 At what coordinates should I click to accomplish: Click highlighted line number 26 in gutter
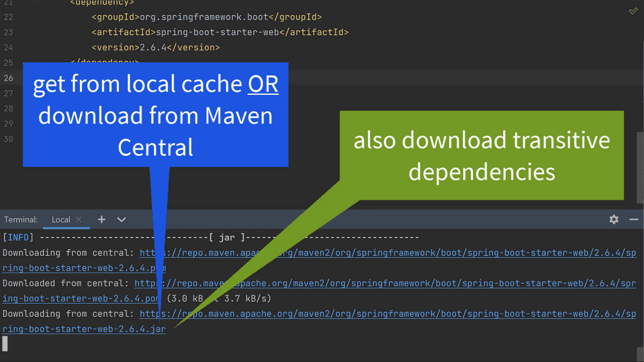click(8, 78)
